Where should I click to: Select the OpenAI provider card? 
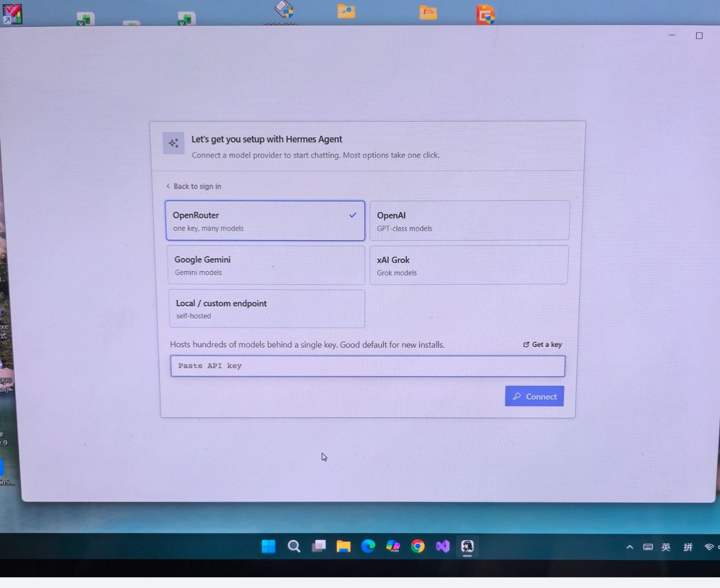[469, 221]
